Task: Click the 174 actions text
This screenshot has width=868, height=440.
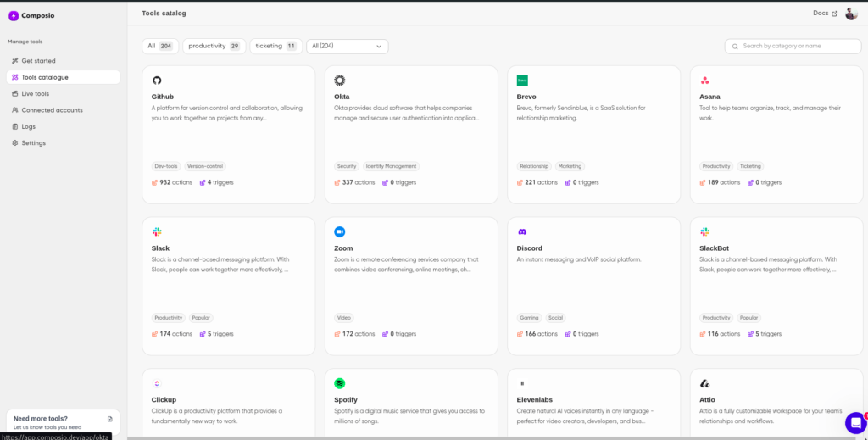Action: tap(176, 334)
